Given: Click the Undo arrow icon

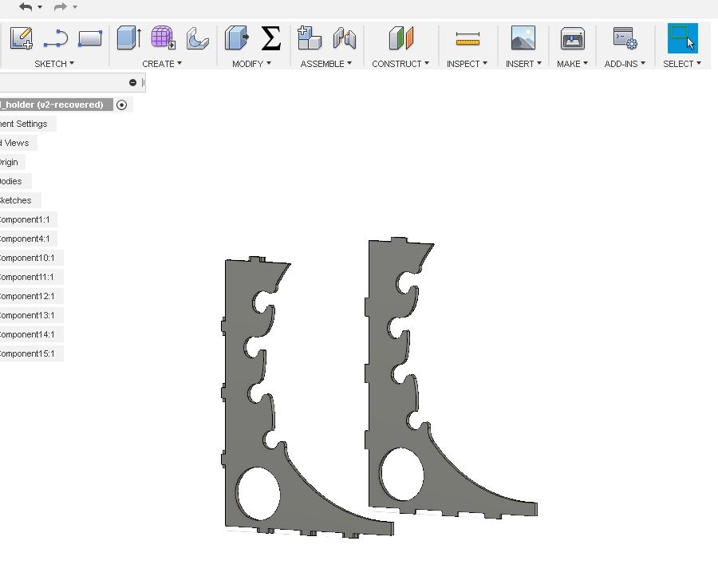Looking at the screenshot, I should tap(26, 7).
